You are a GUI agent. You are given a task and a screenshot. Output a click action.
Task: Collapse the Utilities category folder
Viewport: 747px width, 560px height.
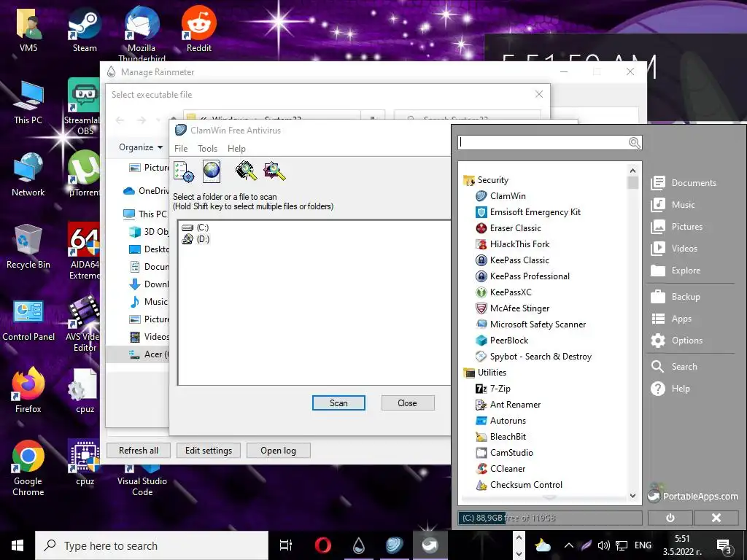(x=484, y=373)
